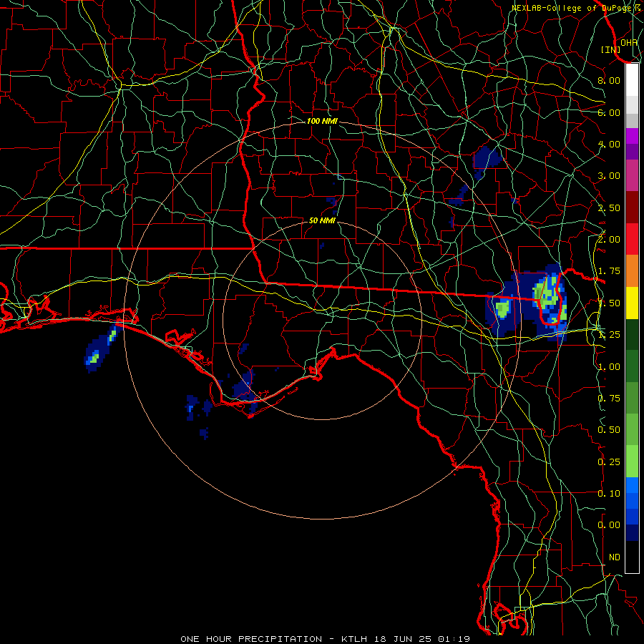The image size is (644, 644).
Task: Click the "0.75" legend value
Action: [x=609, y=399]
